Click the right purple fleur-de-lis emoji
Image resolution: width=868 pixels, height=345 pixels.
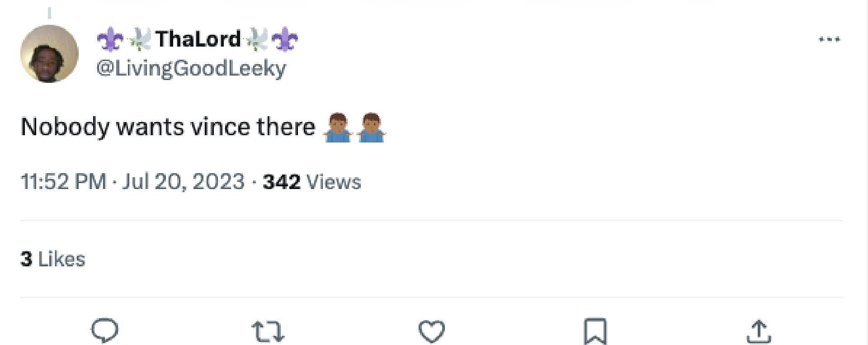(285, 39)
